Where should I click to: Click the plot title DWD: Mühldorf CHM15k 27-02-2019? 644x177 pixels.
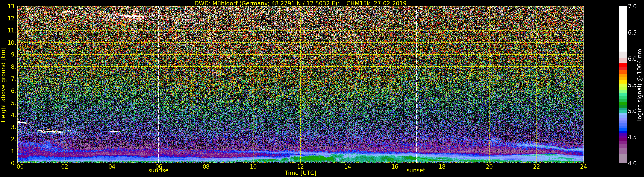(x=300, y=3)
